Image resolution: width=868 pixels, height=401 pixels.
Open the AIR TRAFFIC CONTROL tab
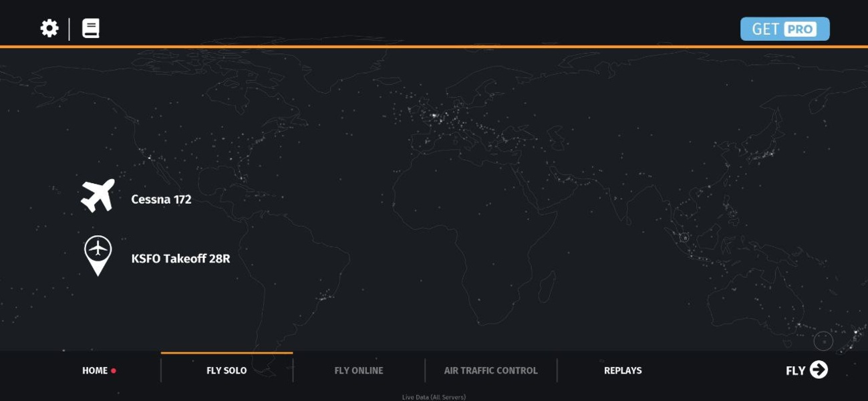tap(491, 371)
